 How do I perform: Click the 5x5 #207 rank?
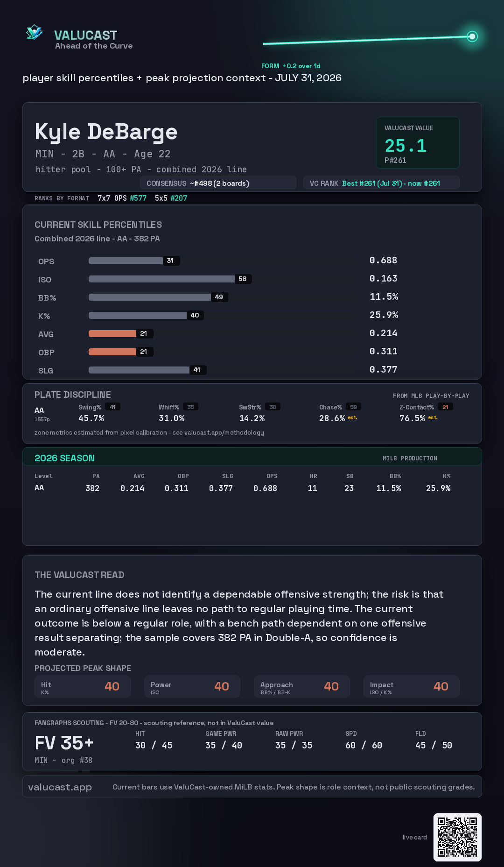pos(171,198)
